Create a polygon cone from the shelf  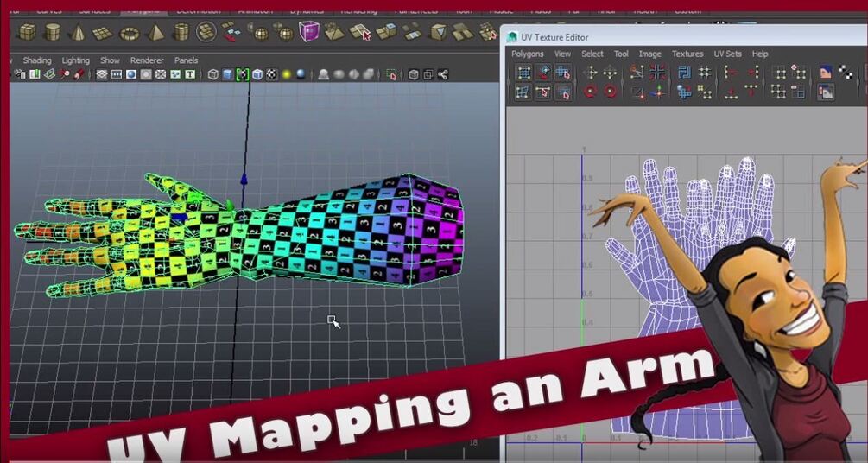[x=77, y=32]
